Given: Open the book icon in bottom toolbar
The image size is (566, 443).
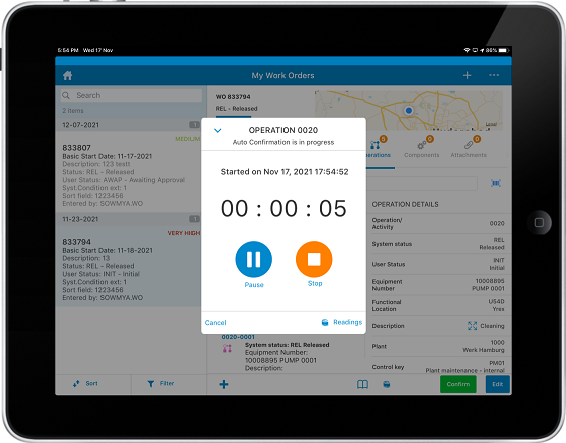Looking at the screenshot, I should click(362, 384).
